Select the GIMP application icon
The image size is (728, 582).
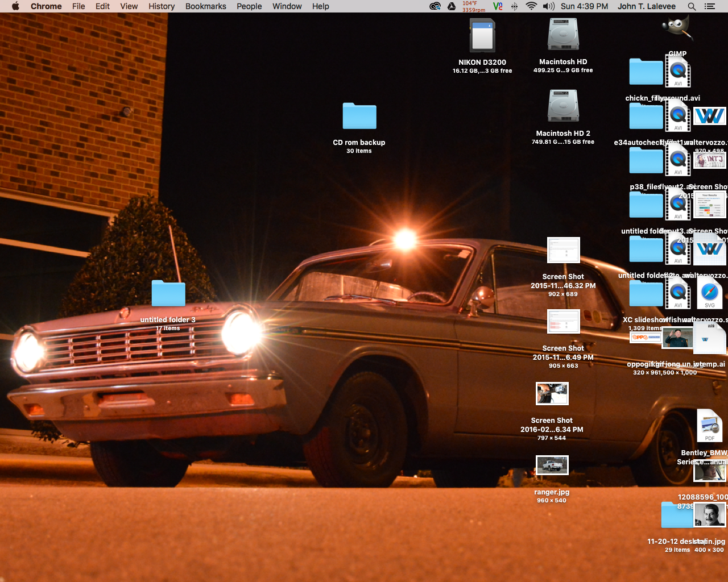(677, 28)
